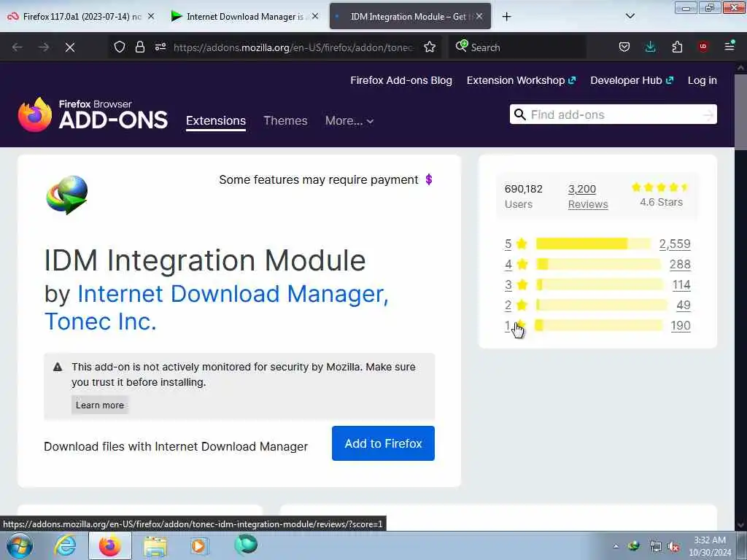Open the Extensions navigation item
The width and height of the screenshot is (747, 560).
pyautogui.click(x=216, y=121)
